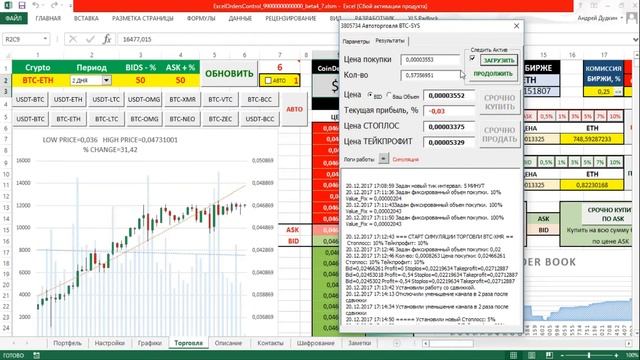Select the BID radio button
Viewport: 640px width, 360px height.
pos(370,95)
